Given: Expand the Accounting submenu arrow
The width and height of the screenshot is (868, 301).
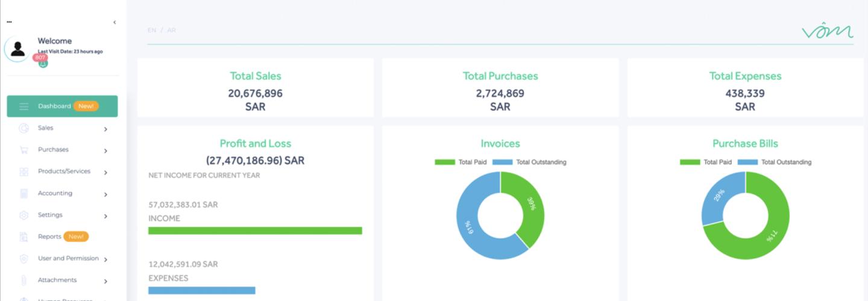Looking at the screenshot, I should tap(105, 194).
